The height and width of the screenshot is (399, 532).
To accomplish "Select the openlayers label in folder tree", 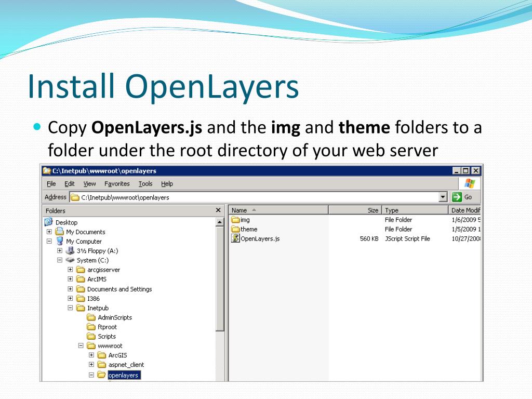I will [x=124, y=375].
